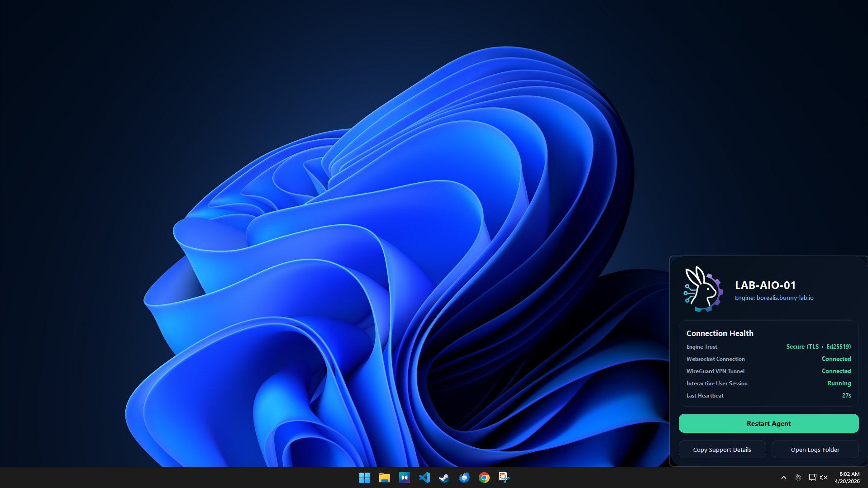Click the Borealis agent tray icon
The height and width of the screenshot is (488, 868).
click(798, 478)
